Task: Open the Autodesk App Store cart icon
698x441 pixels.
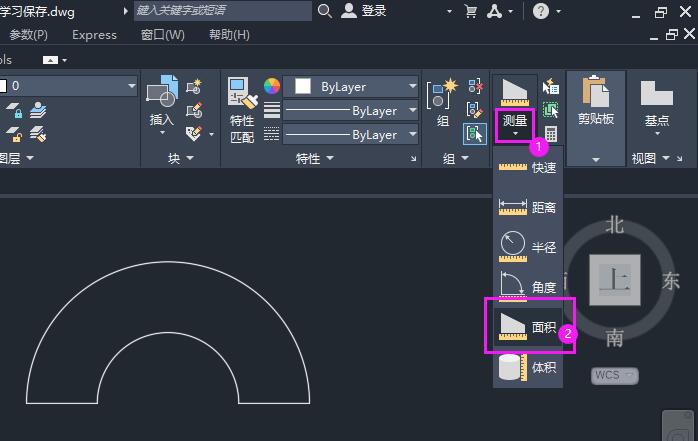Action: click(x=471, y=11)
